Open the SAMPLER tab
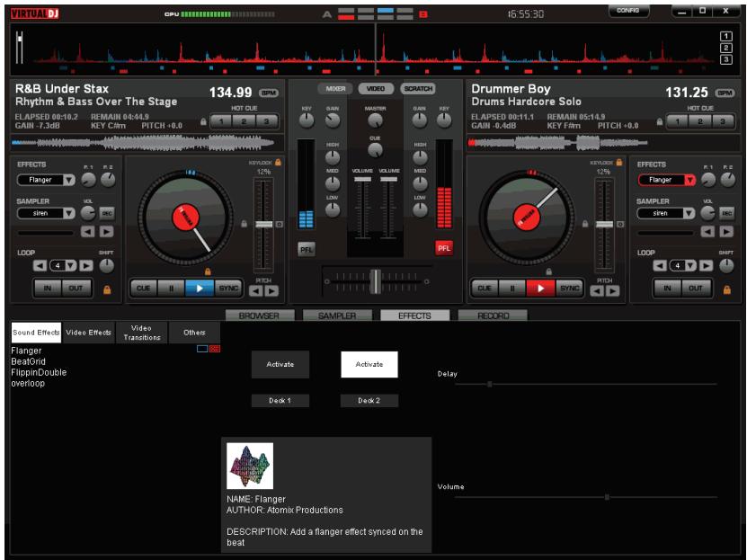747x560 pixels. [337, 316]
